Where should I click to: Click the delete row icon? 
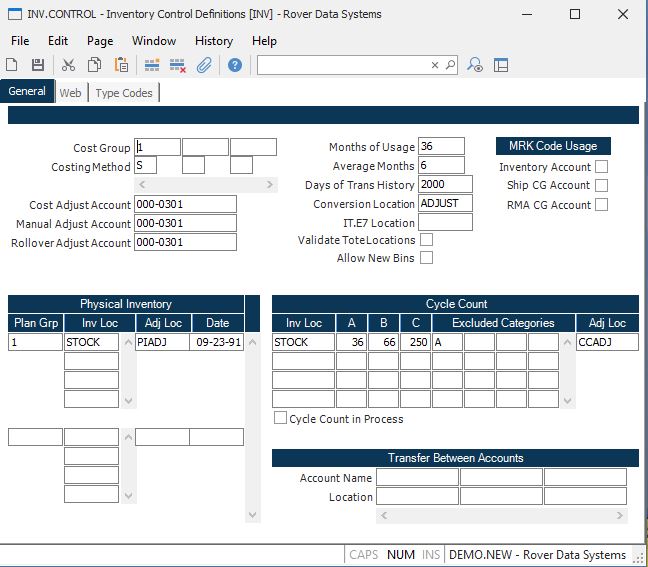pos(178,65)
